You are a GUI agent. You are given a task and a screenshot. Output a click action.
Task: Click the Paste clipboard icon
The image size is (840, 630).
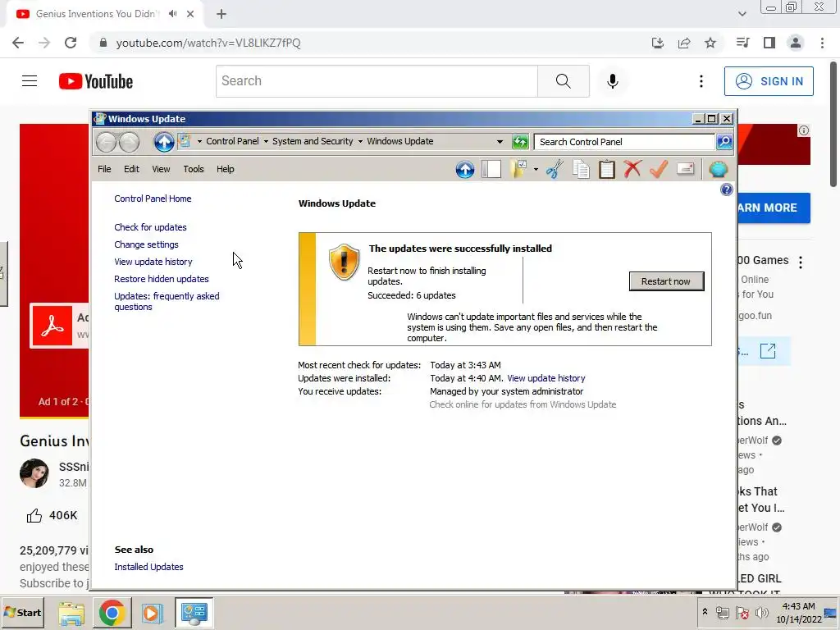click(607, 169)
